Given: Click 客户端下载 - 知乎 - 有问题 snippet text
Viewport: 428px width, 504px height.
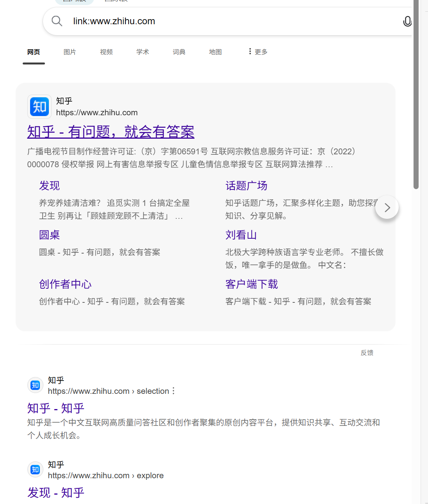Looking at the screenshot, I should click(298, 302).
